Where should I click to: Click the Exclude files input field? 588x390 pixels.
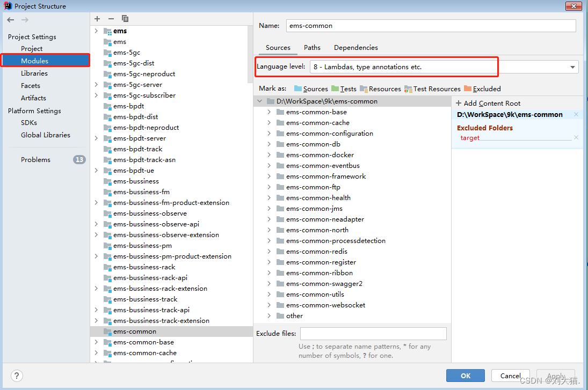(373, 334)
